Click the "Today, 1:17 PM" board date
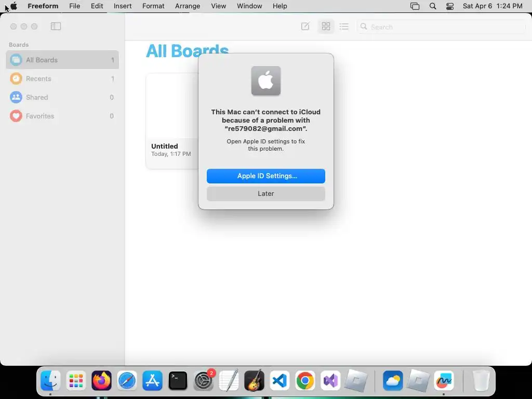The height and width of the screenshot is (399, 532). point(171,154)
